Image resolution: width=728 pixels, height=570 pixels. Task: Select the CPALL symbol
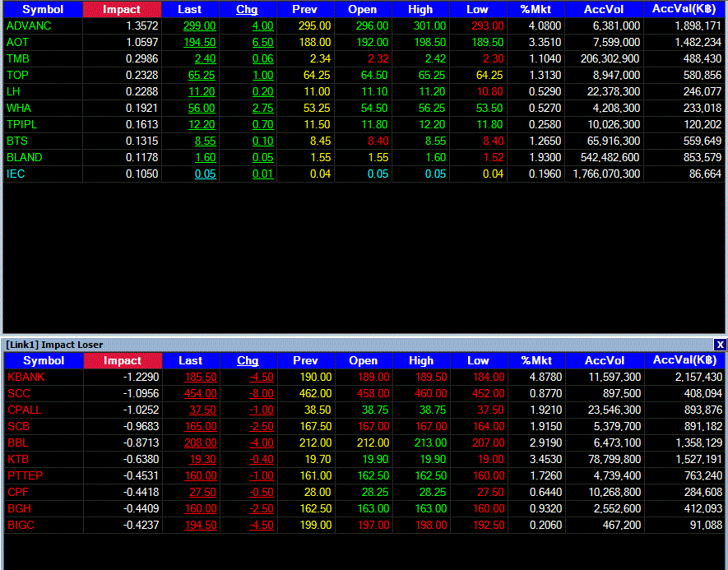coord(25,410)
